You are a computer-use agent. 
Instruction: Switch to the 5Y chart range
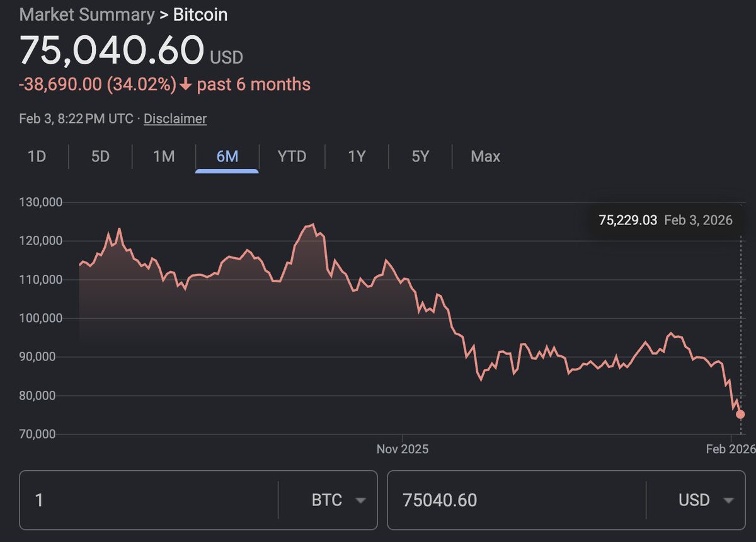pos(420,156)
